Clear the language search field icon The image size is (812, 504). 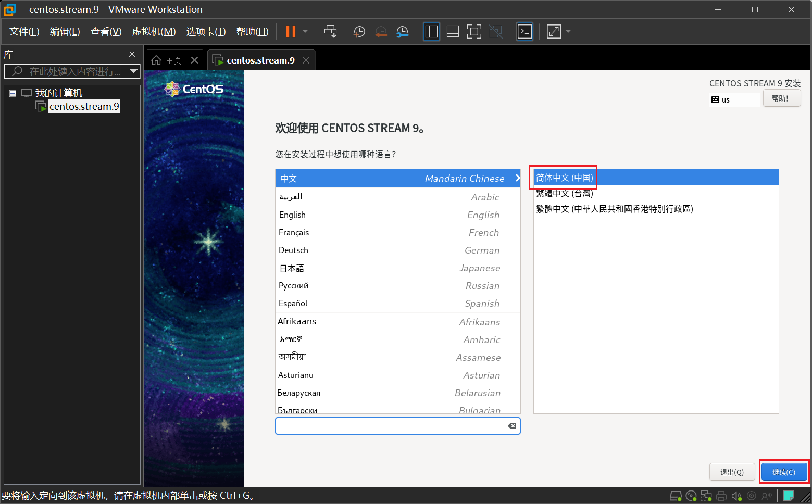coord(512,426)
